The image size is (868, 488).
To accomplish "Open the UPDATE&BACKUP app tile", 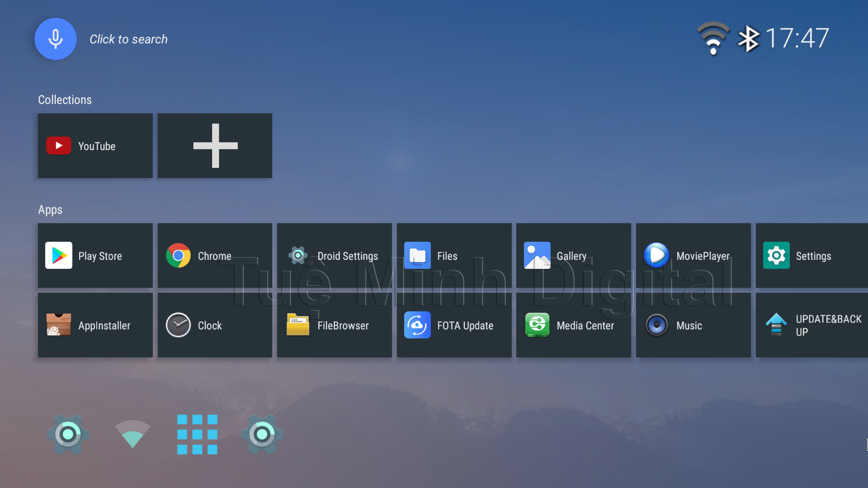I will 811,325.
